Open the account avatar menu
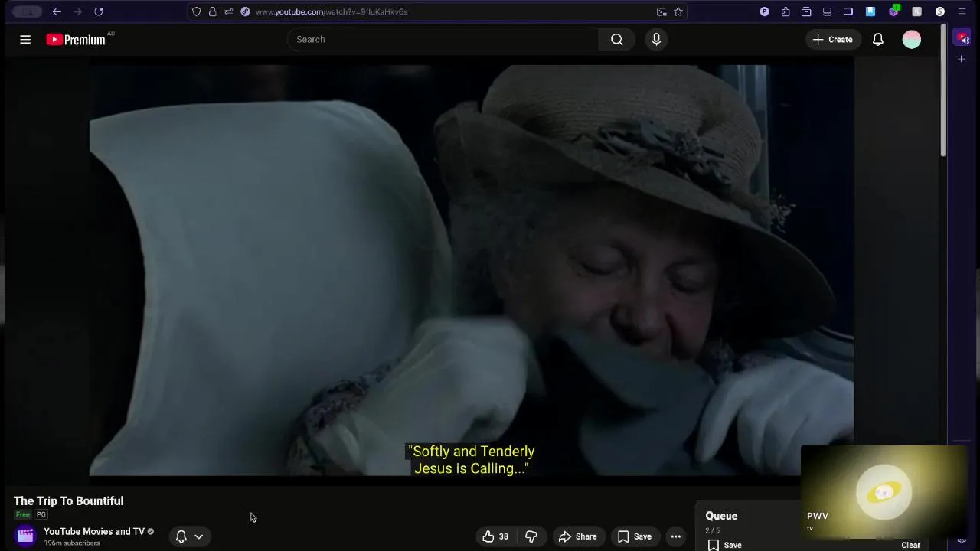 (x=911, y=39)
